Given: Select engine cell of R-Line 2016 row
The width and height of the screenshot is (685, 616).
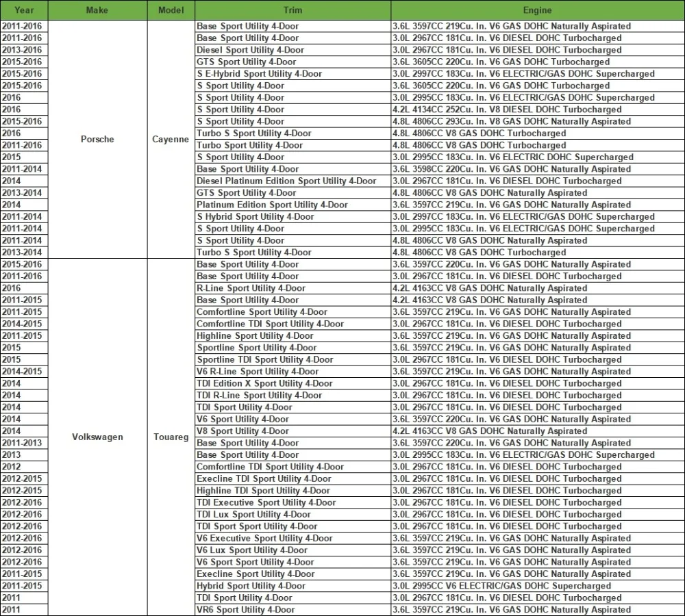Looking at the screenshot, I should pyautogui.click(x=538, y=288).
